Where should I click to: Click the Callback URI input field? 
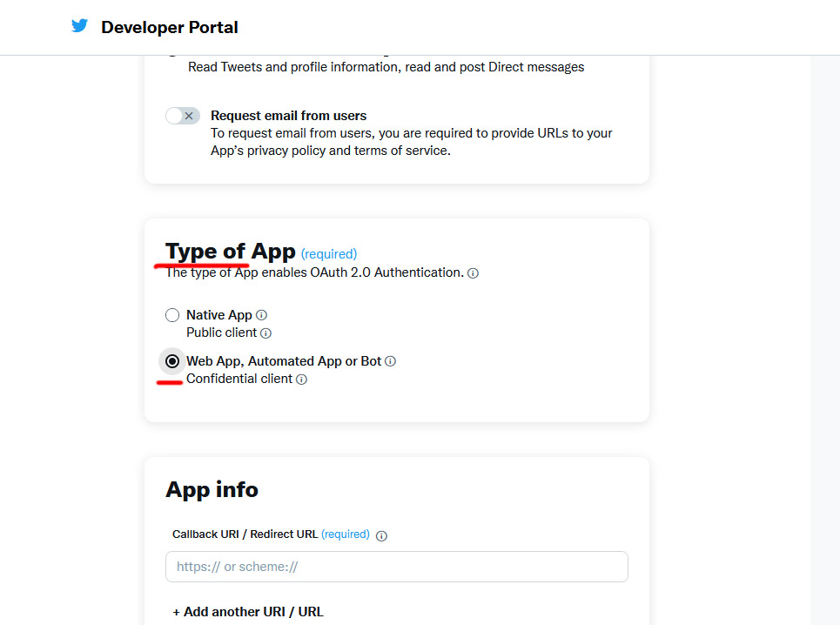pyautogui.click(x=396, y=567)
